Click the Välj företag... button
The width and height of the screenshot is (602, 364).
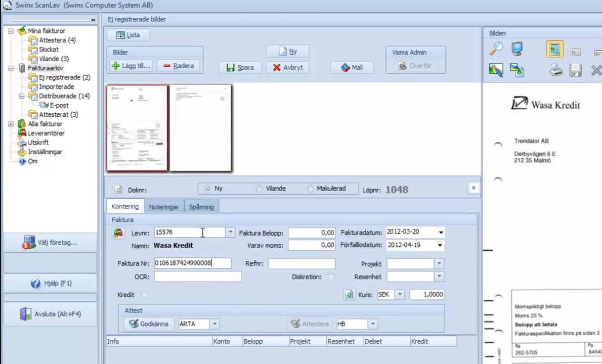50,242
